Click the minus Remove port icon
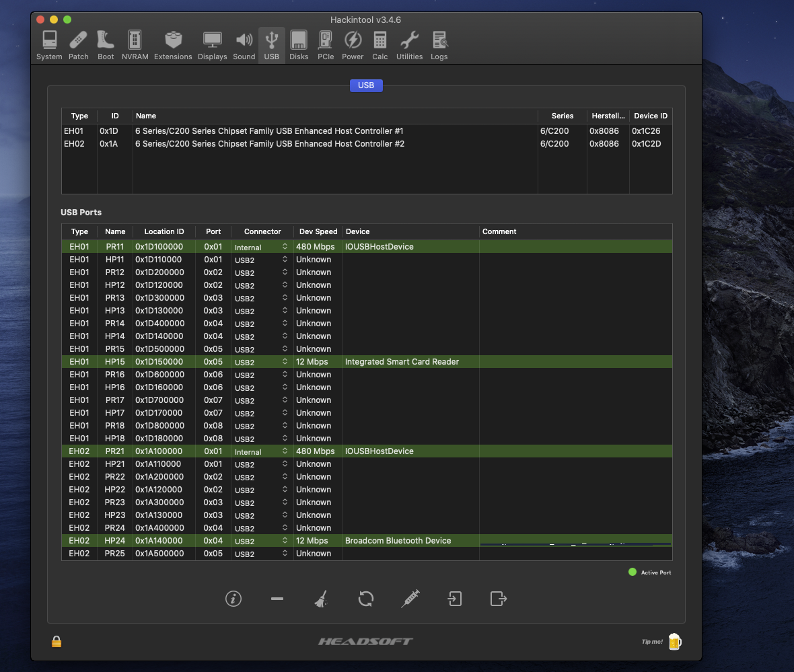Image resolution: width=794 pixels, height=672 pixels. (x=277, y=598)
